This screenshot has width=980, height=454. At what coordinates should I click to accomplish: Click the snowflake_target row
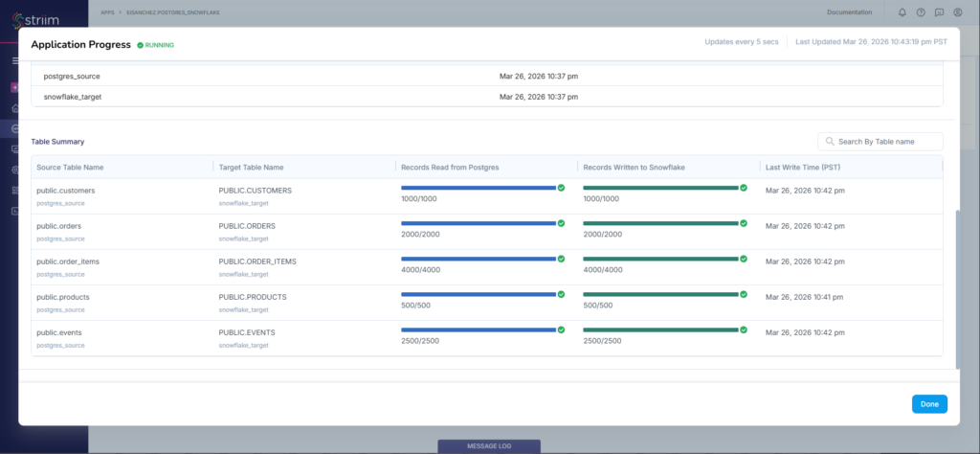tap(487, 97)
